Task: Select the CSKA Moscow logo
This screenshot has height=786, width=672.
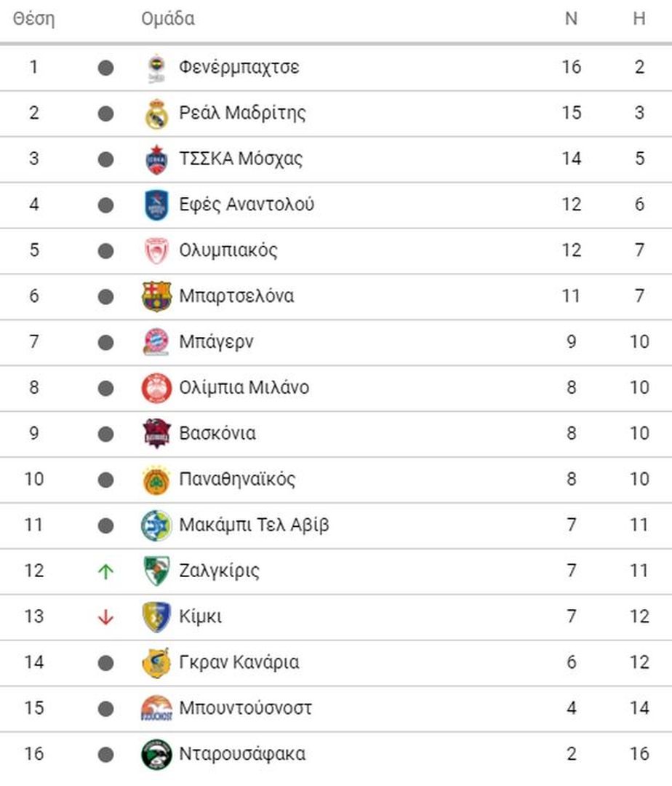Action: pos(157,159)
